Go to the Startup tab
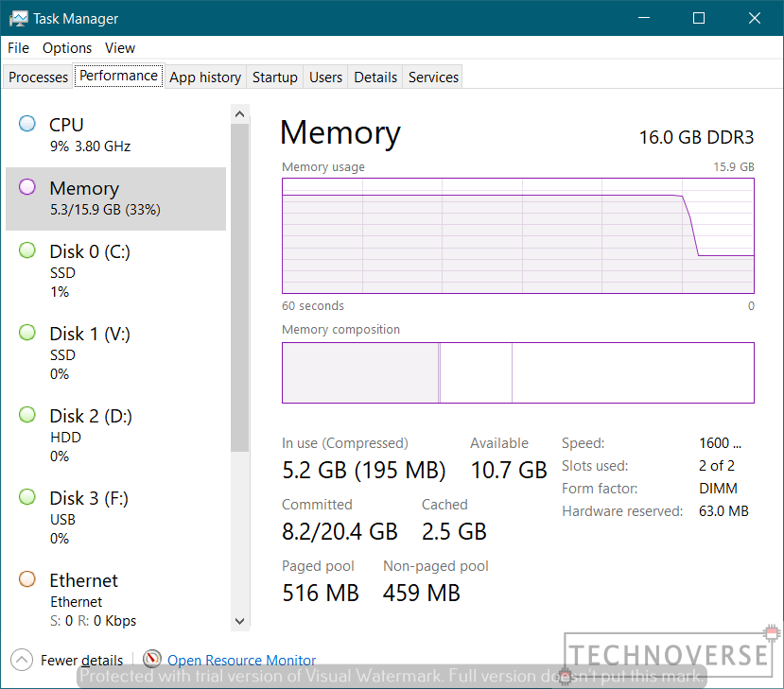Image resolution: width=784 pixels, height=689 pixels. pos(275,78)
